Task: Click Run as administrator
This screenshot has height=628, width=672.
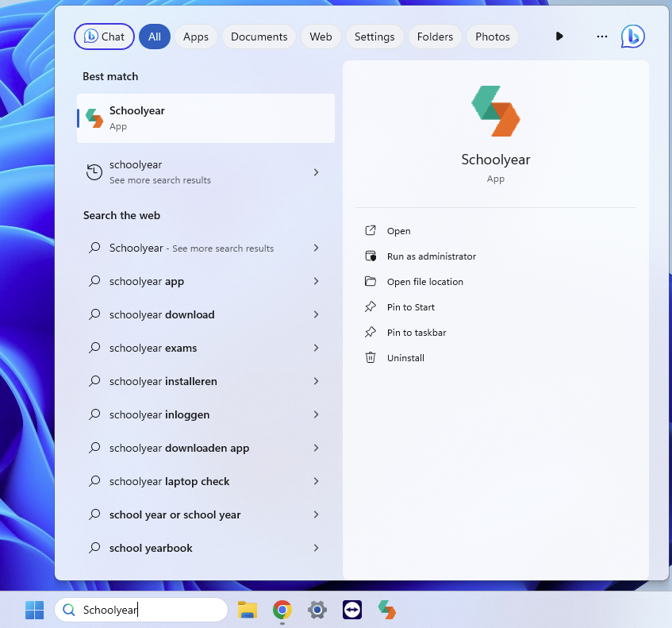Action: pyautogui.click(x=431, y=256)
